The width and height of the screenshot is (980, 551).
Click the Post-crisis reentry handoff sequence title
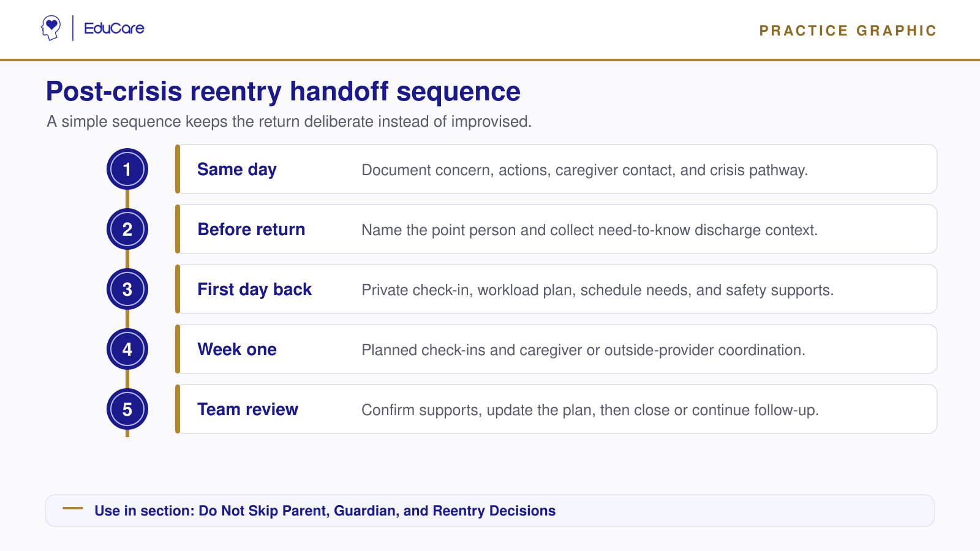click(283, 92)
